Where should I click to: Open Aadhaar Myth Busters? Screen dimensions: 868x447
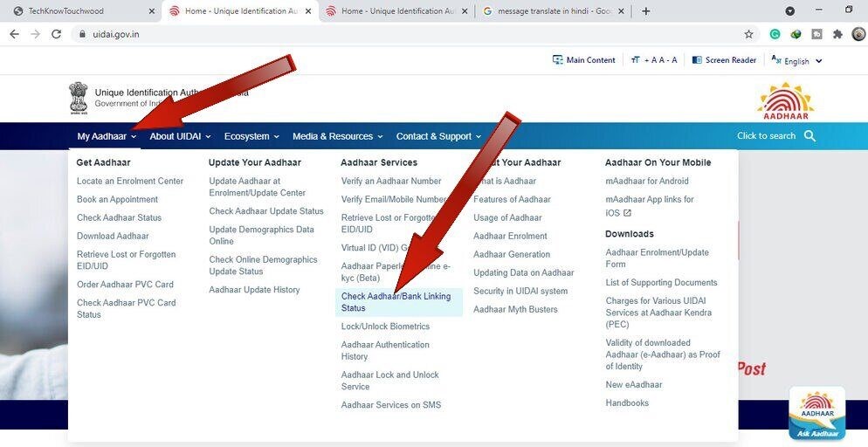coord(515,309)
